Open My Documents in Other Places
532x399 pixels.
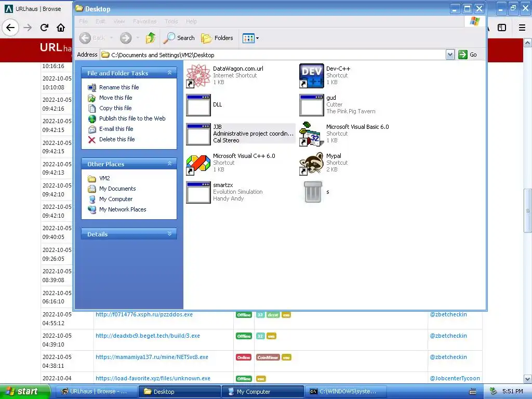click(x=112, y=189)
